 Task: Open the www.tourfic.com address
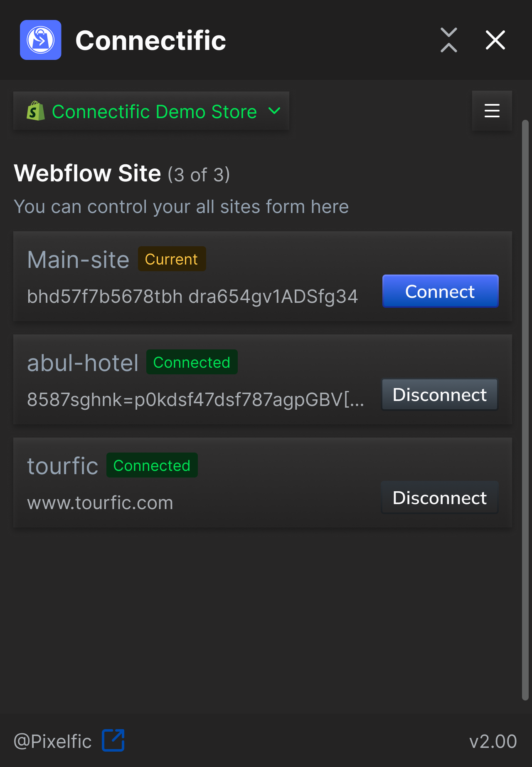click(x=100, y=503)
